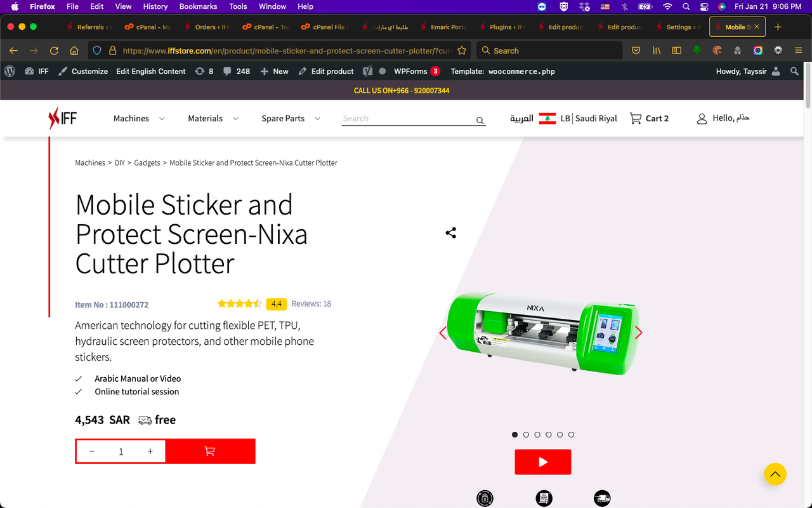Screen dimensions: 812x508
Task: Click Customize in admin bar
Action: (x=83, y=71)
